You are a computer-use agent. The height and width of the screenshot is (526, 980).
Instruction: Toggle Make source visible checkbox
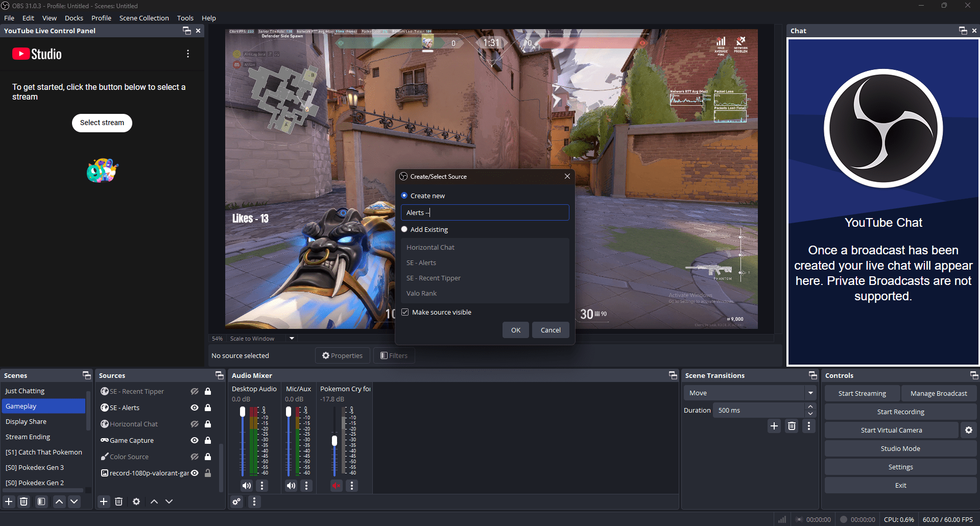click(405, 312)
